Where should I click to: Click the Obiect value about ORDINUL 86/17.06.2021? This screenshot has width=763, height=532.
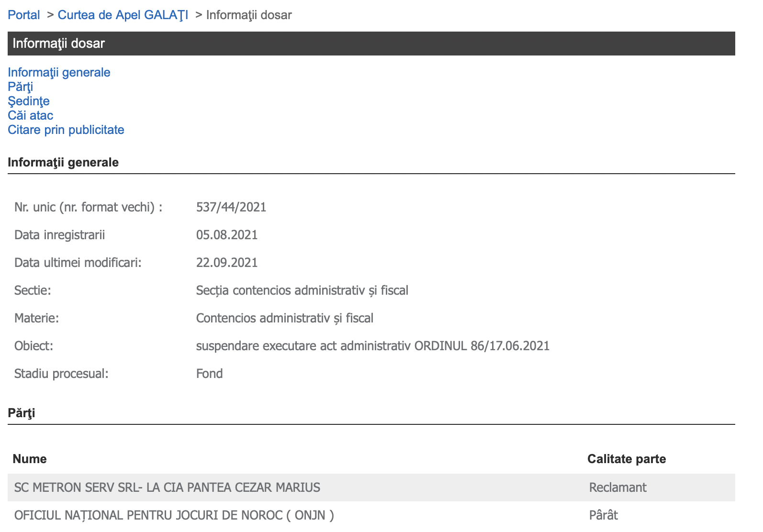[373, 346]
